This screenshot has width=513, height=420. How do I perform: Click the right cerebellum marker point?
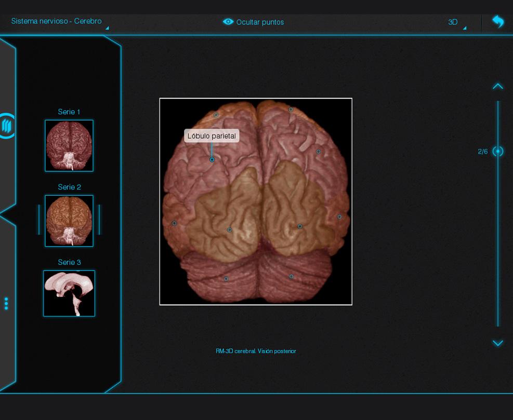(x=291, y=276)
